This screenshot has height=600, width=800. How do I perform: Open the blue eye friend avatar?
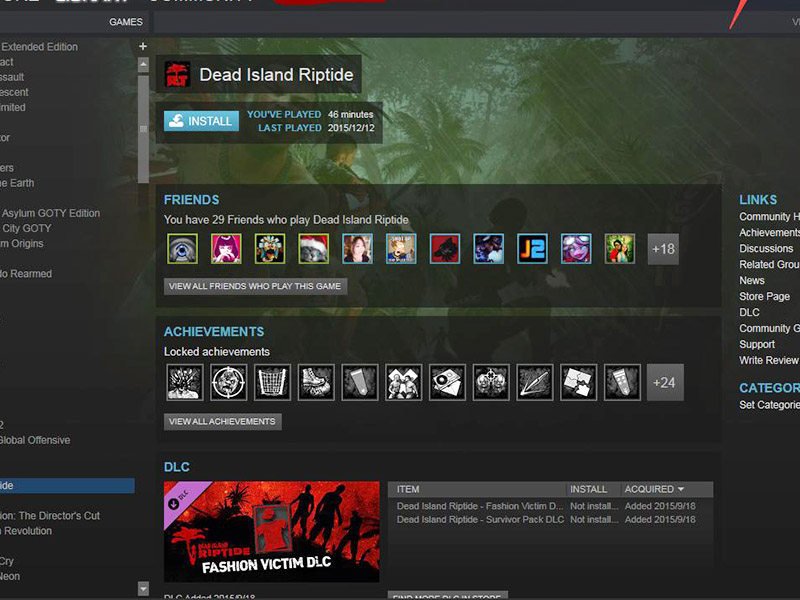182,248
